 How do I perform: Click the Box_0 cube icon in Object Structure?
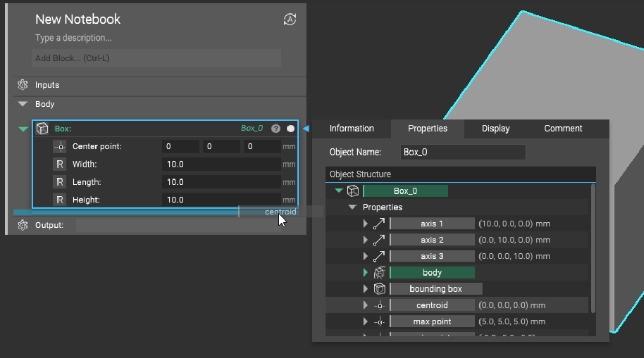[353, 191]
